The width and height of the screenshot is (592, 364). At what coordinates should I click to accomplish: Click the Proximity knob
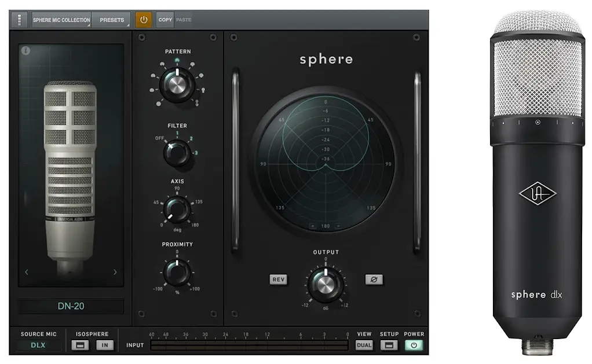tap(177, 272)
